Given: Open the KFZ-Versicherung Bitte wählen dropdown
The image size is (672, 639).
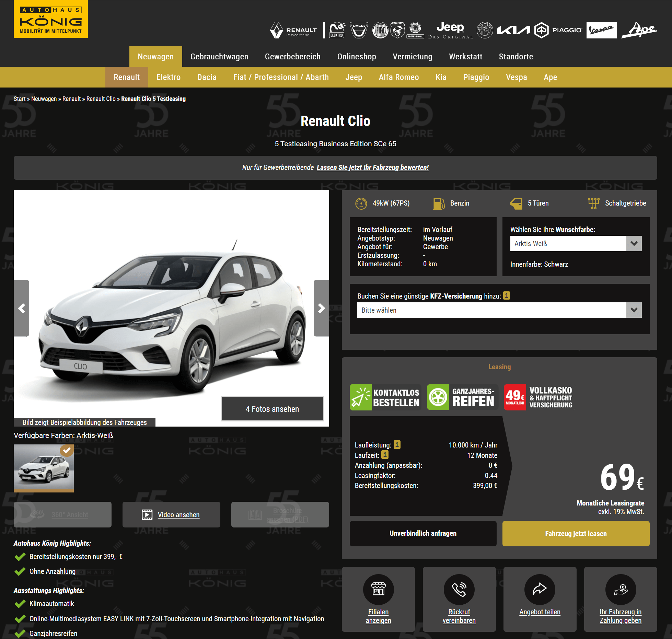Looking at the screenshot, I should click(x=499, y=310).
